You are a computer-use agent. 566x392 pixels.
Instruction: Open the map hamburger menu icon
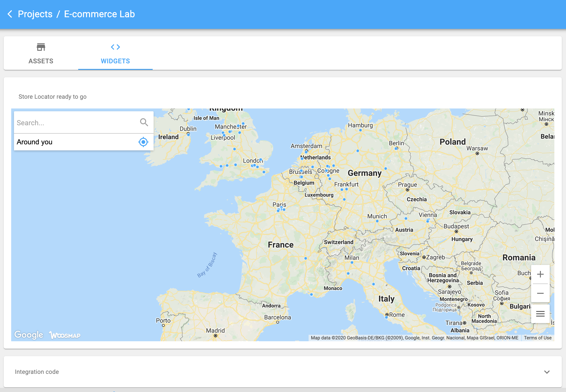540,314
